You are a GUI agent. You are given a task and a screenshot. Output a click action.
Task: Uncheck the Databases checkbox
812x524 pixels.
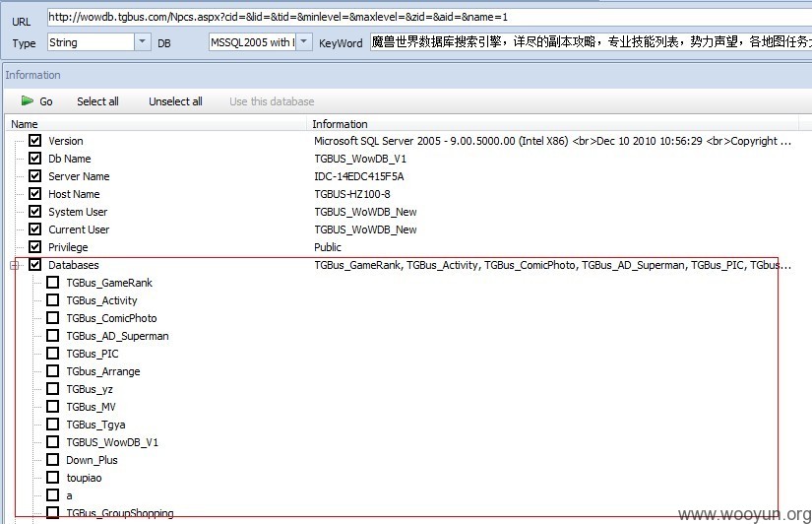click(34, 264)
